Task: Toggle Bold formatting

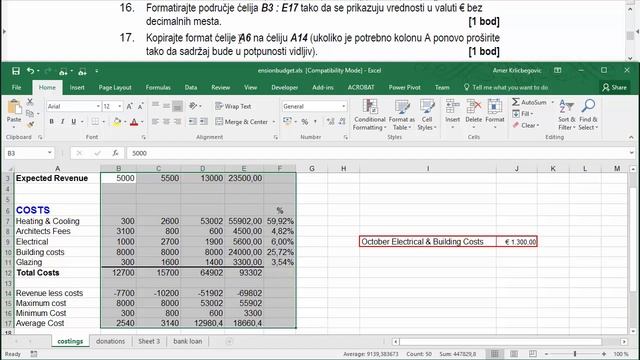Action: 51,122
